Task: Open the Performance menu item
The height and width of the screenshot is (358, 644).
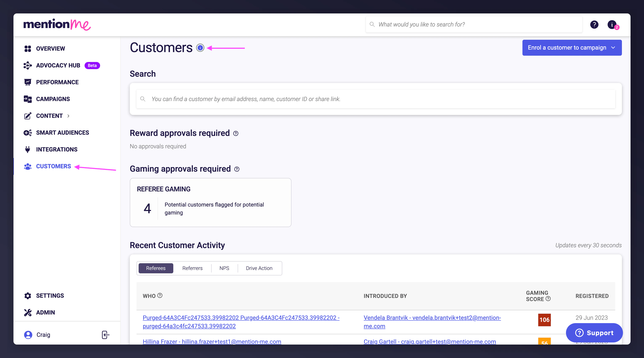Action: click(57, 82)
